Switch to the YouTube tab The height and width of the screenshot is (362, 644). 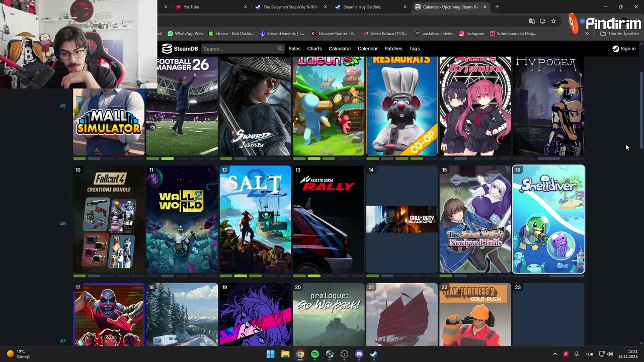click(x=211, y=7)
